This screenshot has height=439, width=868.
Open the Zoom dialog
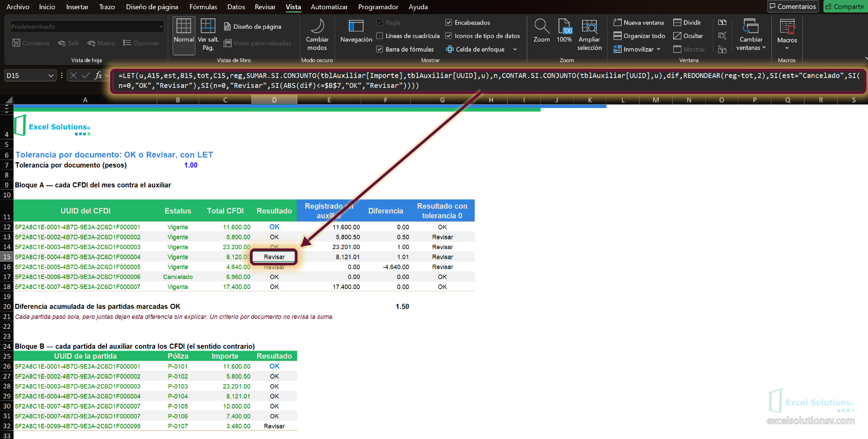point(541,31)
